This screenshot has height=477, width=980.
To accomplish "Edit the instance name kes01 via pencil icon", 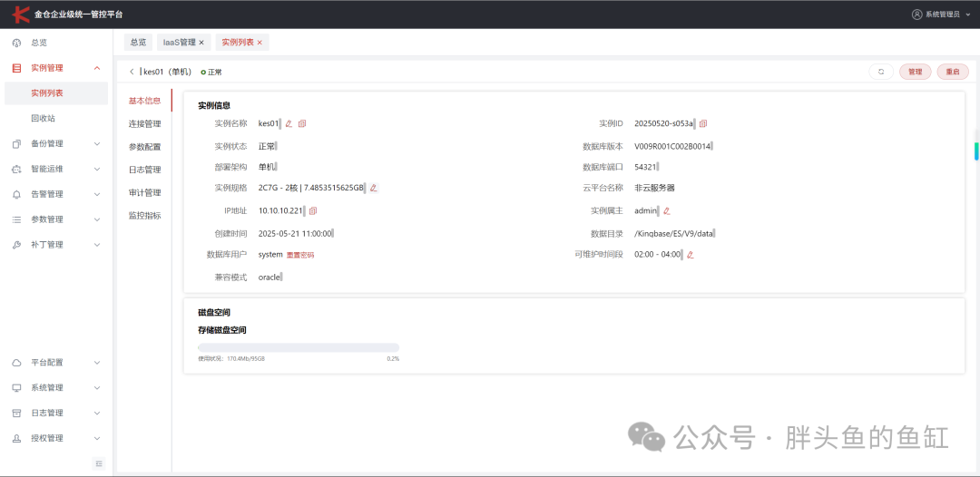I will click(x=289, y=123).
